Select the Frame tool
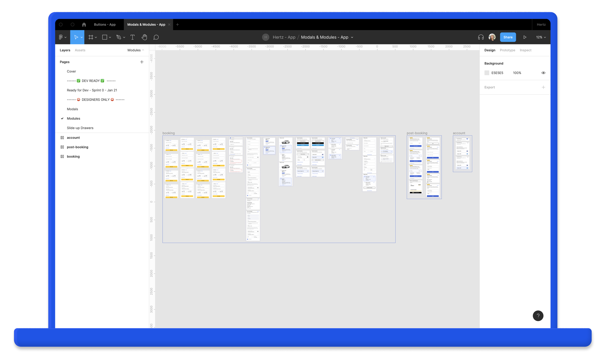 pyautogui.click(x=91, y=37)
